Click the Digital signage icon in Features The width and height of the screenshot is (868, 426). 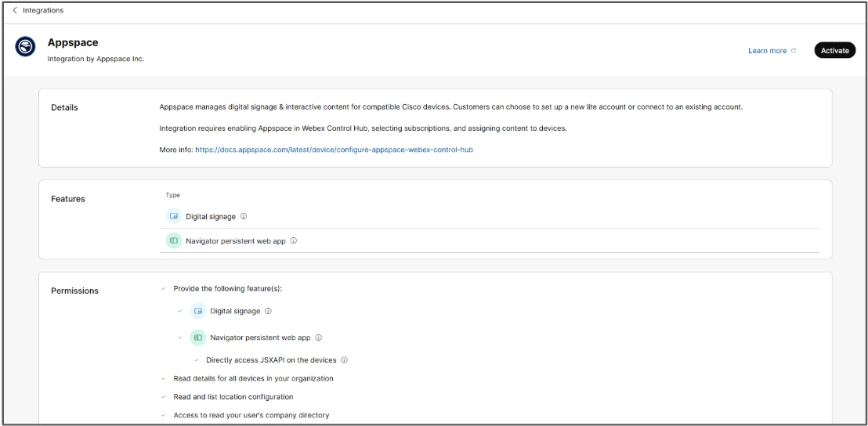[174, 216]
